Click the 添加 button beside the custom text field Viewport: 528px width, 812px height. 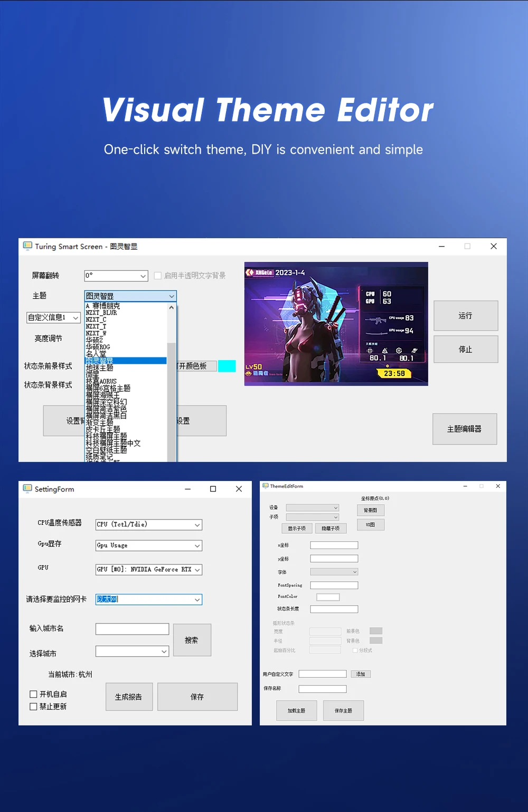(361, 674)
